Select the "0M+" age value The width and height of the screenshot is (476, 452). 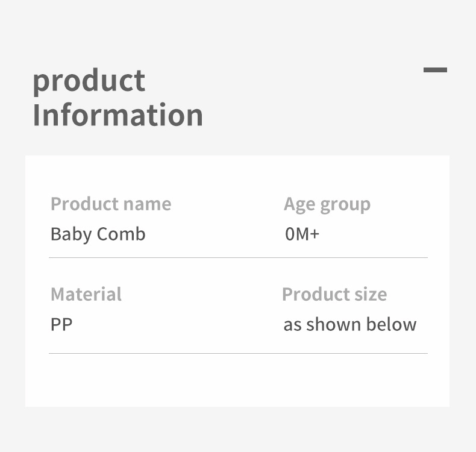tap(302, 234)
